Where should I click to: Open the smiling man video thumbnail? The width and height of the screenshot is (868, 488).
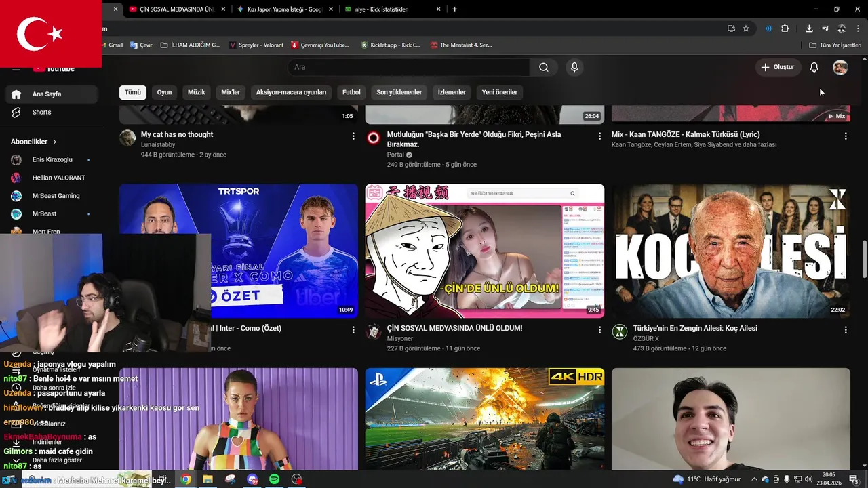coord(731,419)
